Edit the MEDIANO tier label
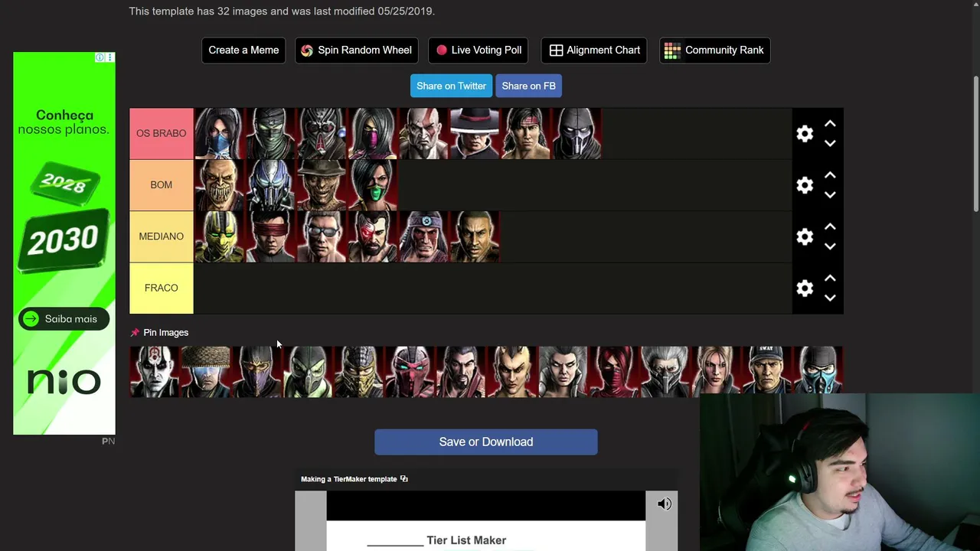 point(162,236)
